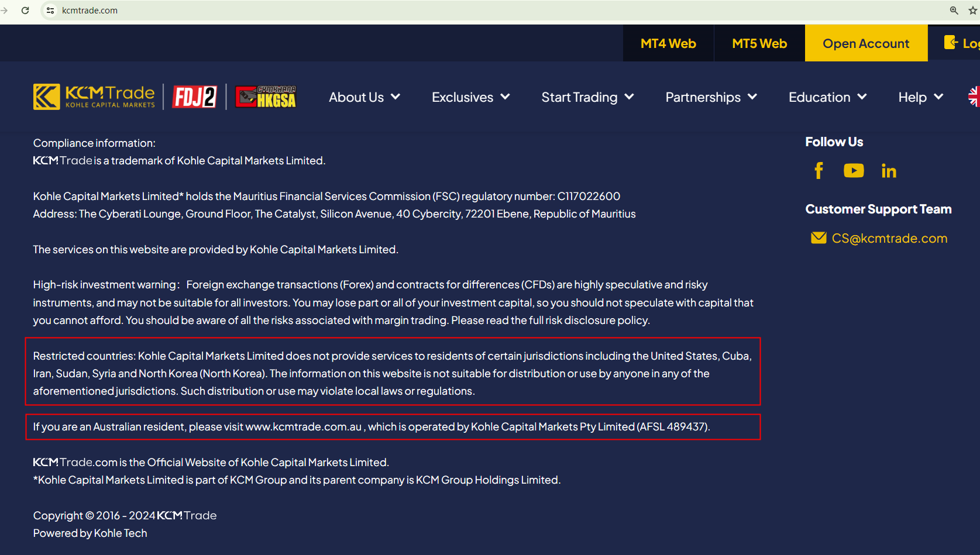The width and height of the screenshot is (980, 555).
Task: Click the browser forward arrow
Action: pos(5,11)
